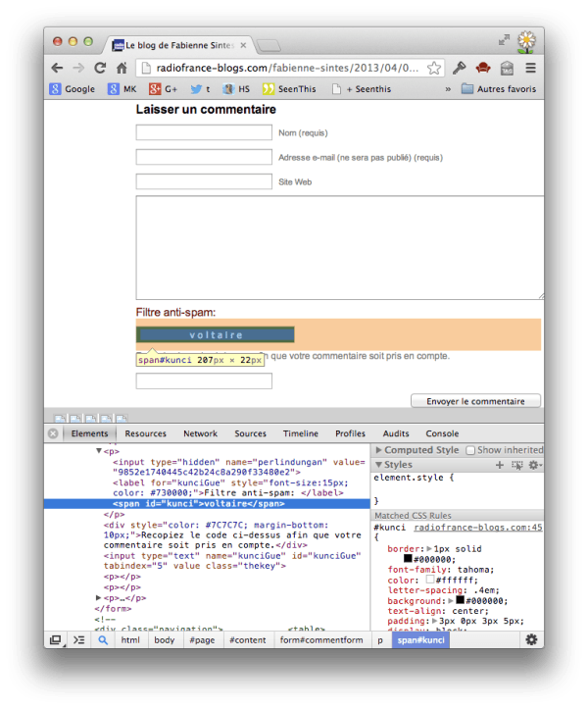Screen dimensions: 588x709
Task: Reload the page with the refresh icon
Action: click(100, 68)
